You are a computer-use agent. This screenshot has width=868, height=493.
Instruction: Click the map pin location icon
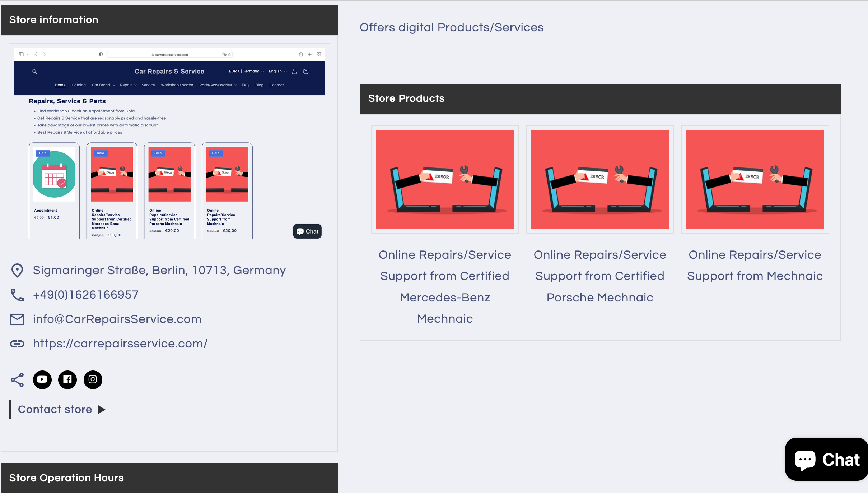(17, 271)
